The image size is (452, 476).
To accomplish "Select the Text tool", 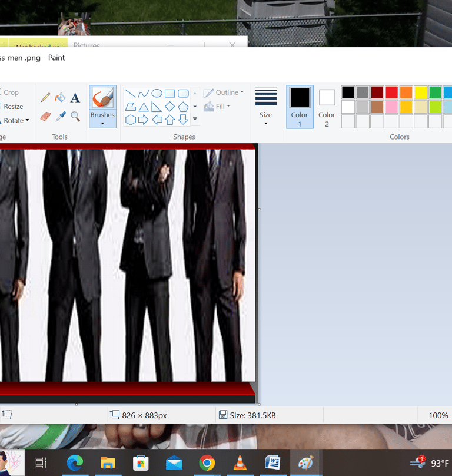I will pyautogui.click(x=75, y=98).
